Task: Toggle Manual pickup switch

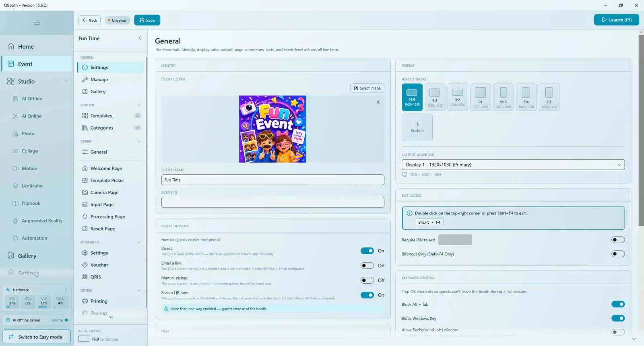Action: point(367,280)
